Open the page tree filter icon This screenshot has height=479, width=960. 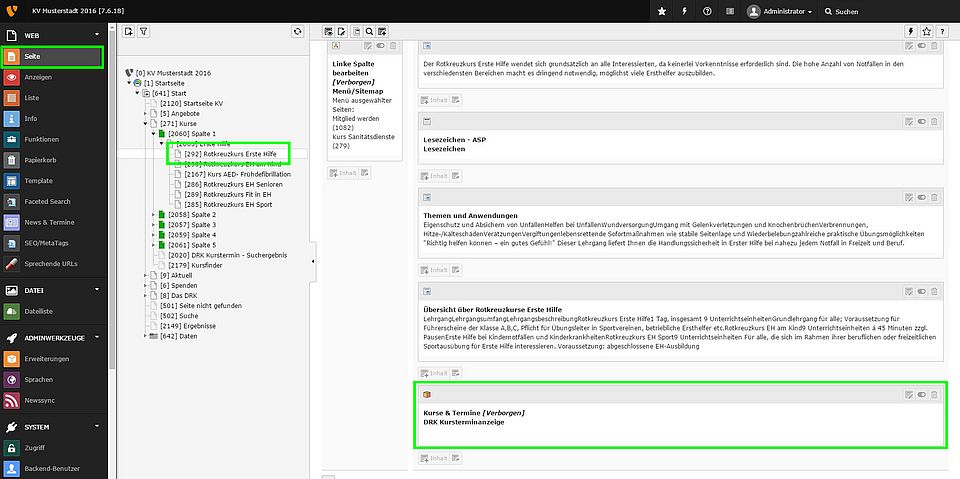pos(143,32)
